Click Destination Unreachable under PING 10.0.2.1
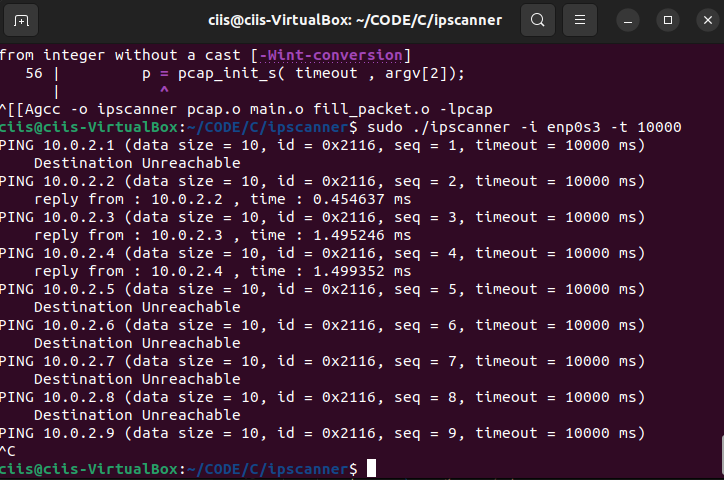The width and height of the screenshot is (724, 480). pyautogui.click(x=137, y=163)
